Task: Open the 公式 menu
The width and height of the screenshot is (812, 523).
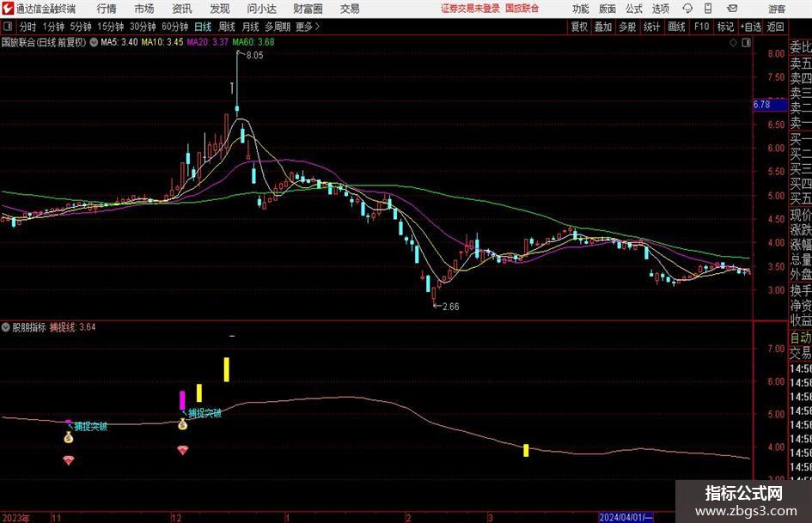Action: point(634,9)
